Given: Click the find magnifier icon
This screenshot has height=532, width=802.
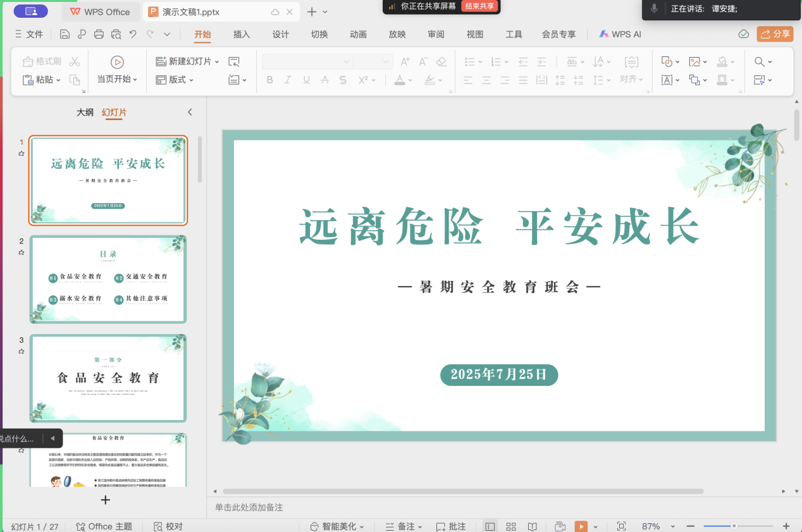Looking at the screenshot, I should click(x=759, y=61).
